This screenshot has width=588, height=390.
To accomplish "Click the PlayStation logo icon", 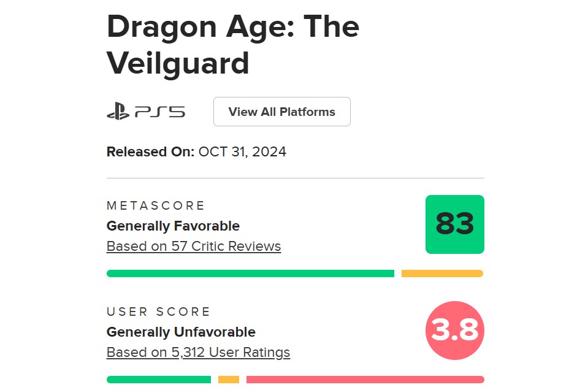I will pos(118,112).
